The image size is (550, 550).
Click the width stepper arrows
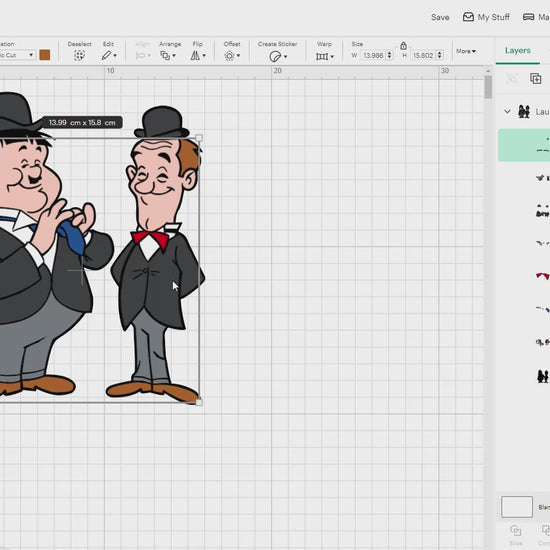pos(389,55)
